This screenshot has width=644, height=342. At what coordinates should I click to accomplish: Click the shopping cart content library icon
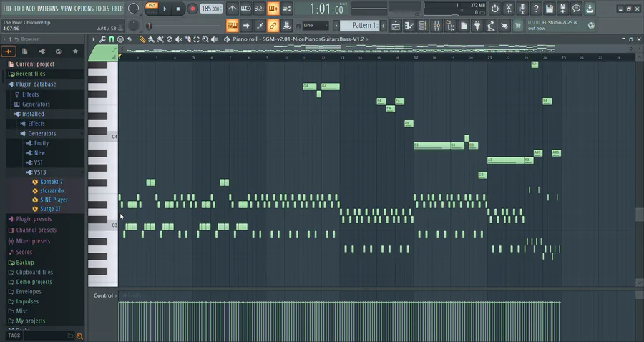tap(518, 26)
